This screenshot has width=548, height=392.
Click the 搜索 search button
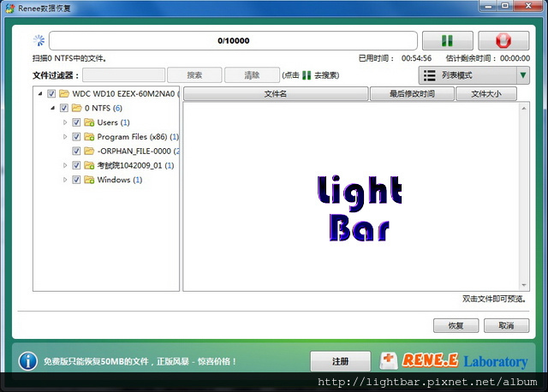click(194, 75)
